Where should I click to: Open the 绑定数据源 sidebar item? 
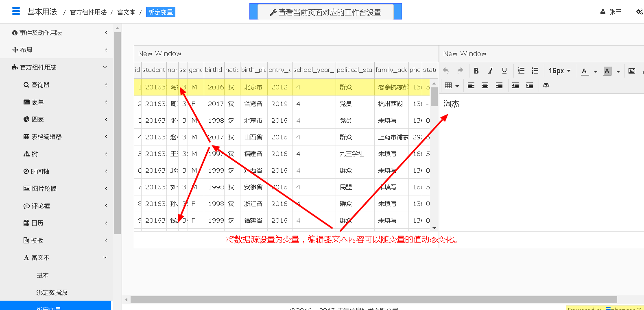click(x=52, y=293)
